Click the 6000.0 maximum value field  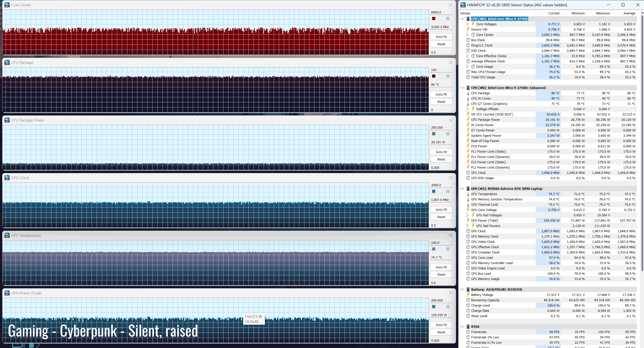(x=441, y=12)
